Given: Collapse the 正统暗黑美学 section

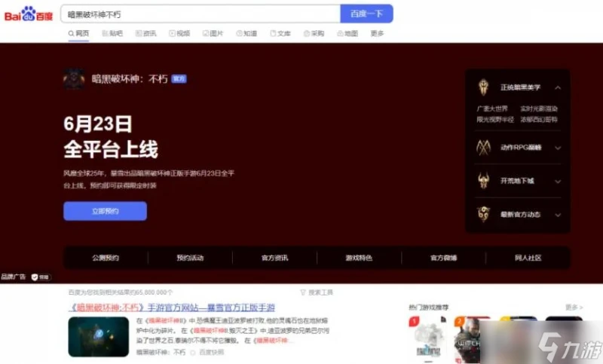Looking at the screenshot, I should click(558, 87).
